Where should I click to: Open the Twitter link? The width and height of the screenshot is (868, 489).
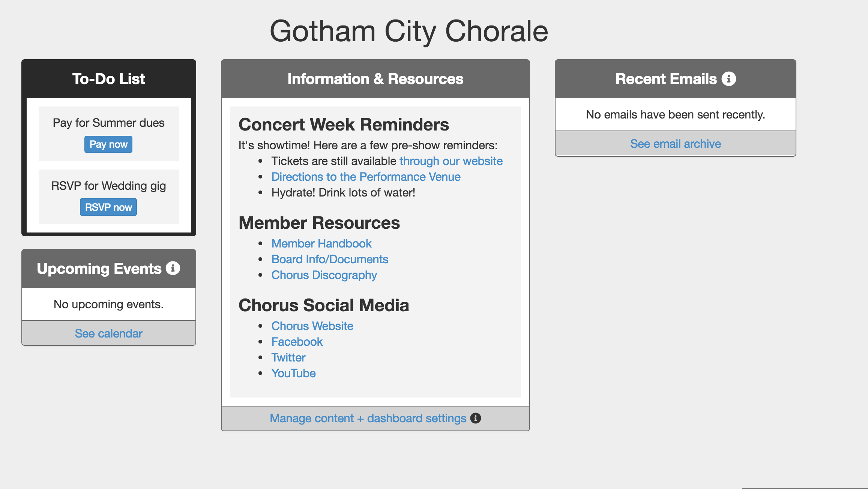click(288, 357)
